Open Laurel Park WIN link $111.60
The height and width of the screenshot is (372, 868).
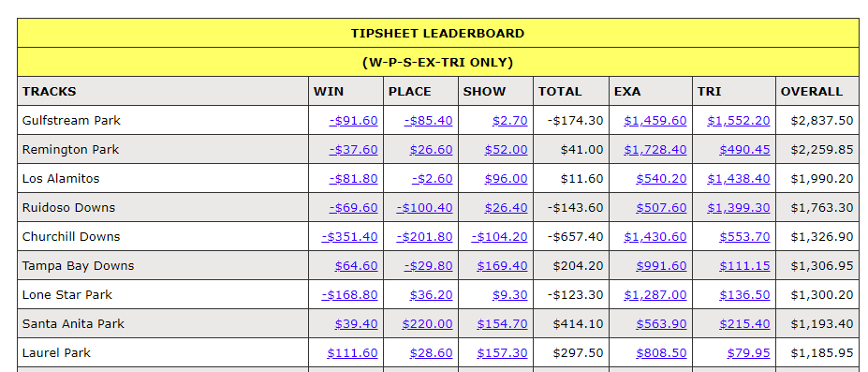coord(353,352)
